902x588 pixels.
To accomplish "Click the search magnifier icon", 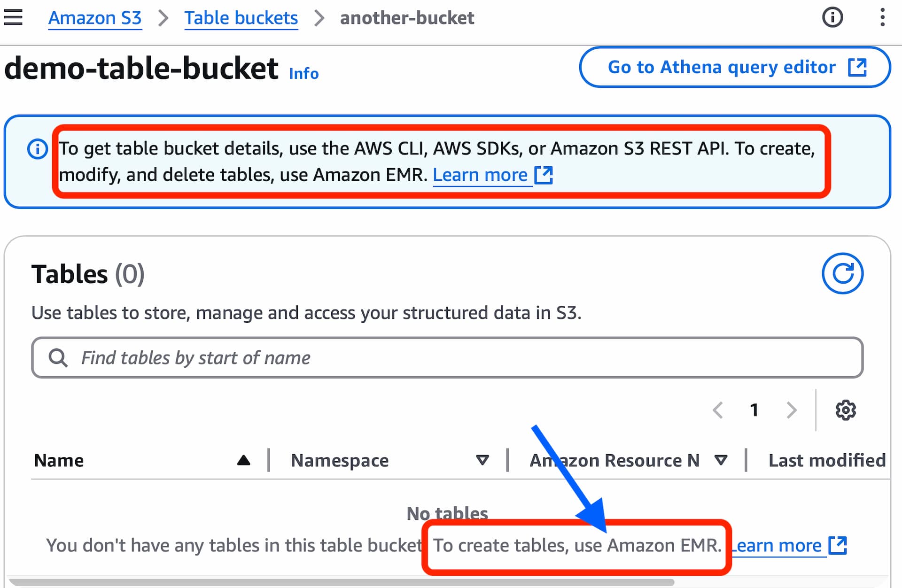I will [x=58, y=357].
